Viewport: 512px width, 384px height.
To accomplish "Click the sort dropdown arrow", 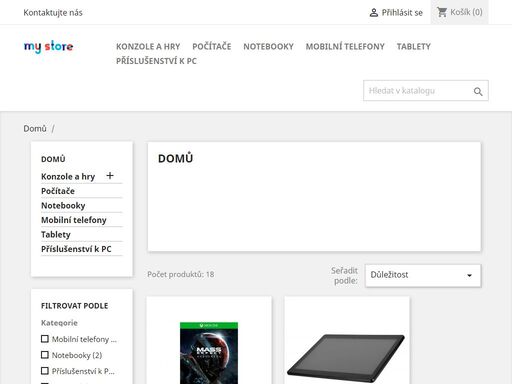I will point(469,275).
